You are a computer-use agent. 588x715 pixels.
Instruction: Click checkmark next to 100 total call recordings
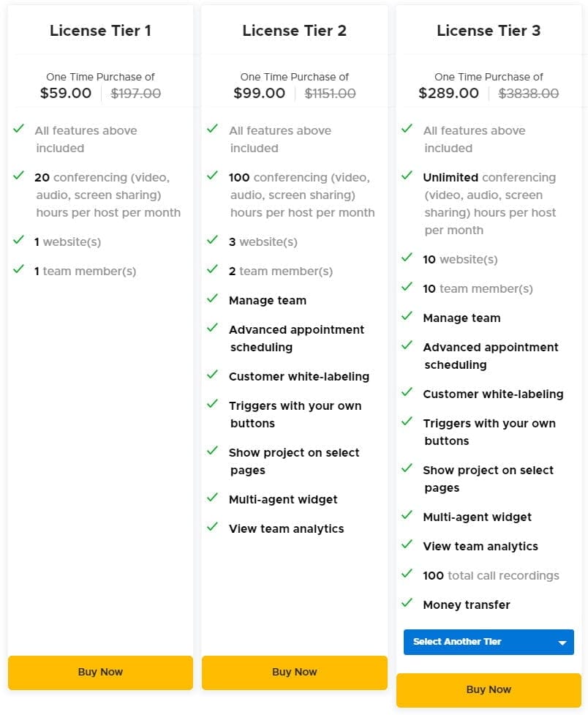(x=407, y=574)
